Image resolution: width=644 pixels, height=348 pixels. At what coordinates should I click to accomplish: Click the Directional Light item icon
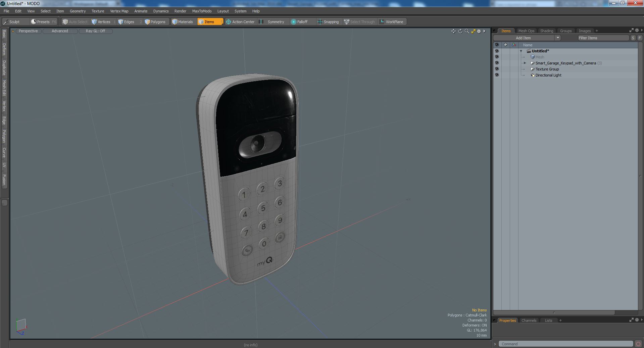(x=533, y=75)
